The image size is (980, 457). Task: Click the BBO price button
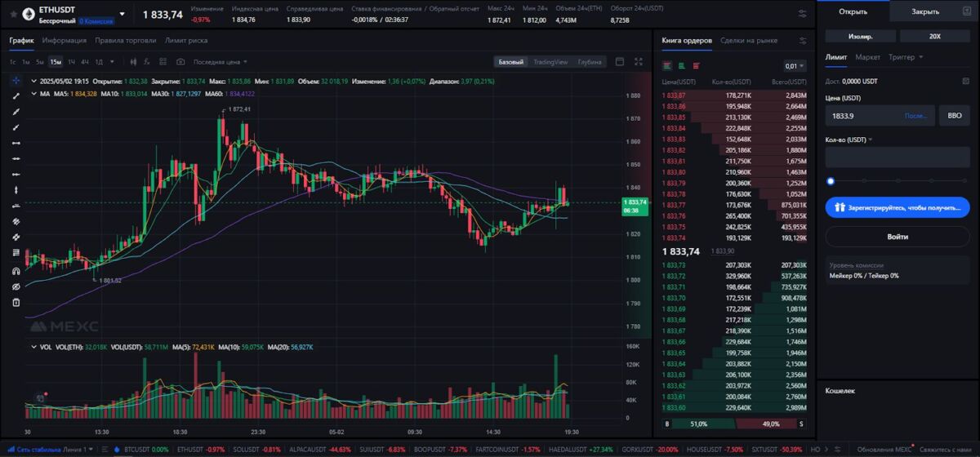955,116
